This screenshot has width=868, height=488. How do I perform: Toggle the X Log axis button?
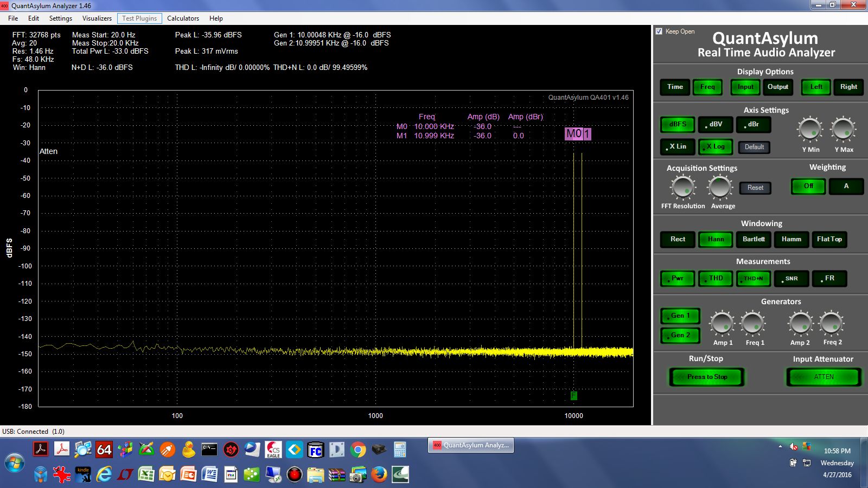tap(716, 146)
